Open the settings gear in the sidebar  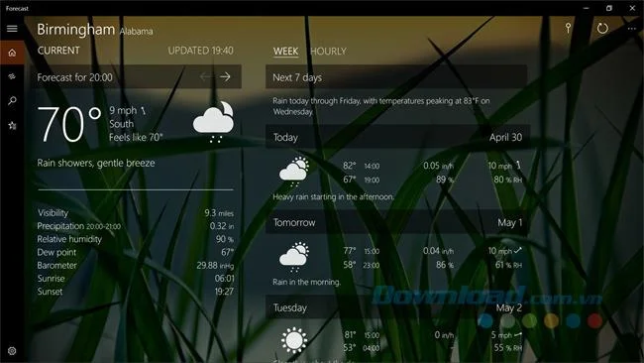tap(12, 351)
